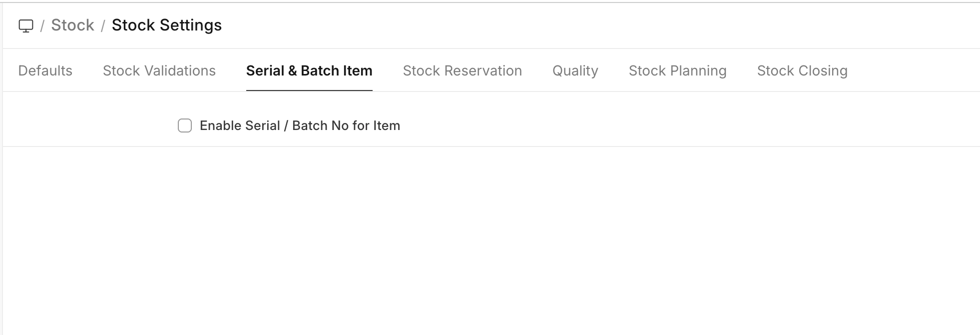The image size is (980, 335).
Task: Enable Serial / Batch No for Item checkbox
Action: click(x=185, y=125)
